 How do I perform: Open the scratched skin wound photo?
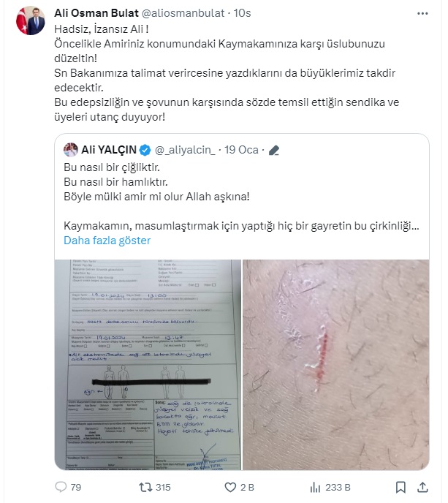[x=335, y=365]
